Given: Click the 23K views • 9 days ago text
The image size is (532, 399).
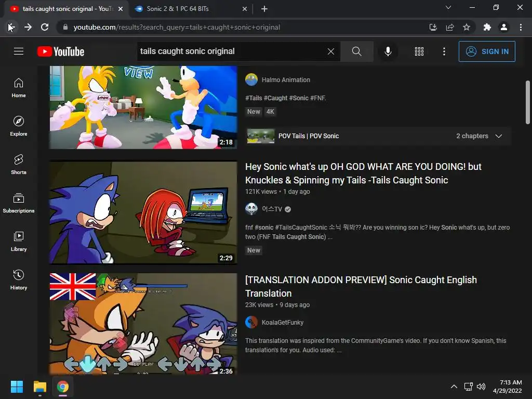Looking at the screenshot, I should 277,304.
